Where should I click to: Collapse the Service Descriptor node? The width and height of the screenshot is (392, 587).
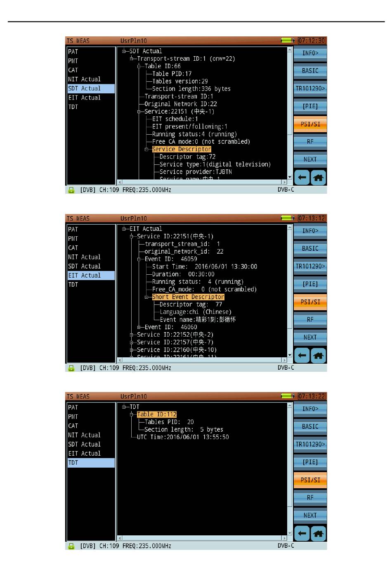coord(146,150)
